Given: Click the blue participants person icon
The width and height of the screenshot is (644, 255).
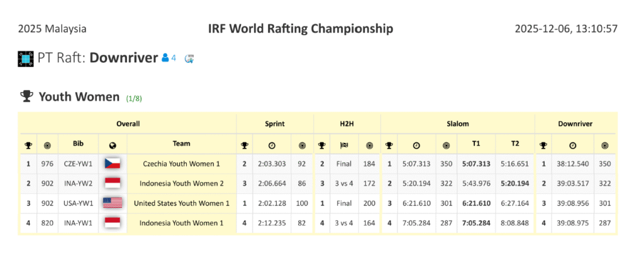Looking at the screenshot, I should [x=165, y=58].
